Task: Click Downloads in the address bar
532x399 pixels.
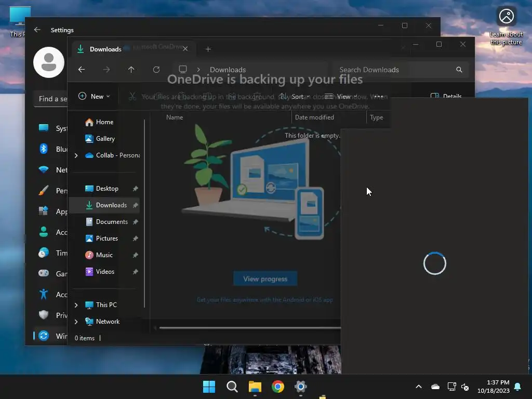Action: pos(228,70)
